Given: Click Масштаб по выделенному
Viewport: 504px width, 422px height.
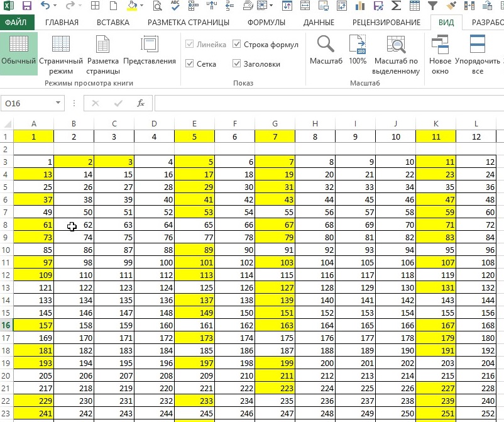Looking at the screenshot, I should [x=396, y=55].
